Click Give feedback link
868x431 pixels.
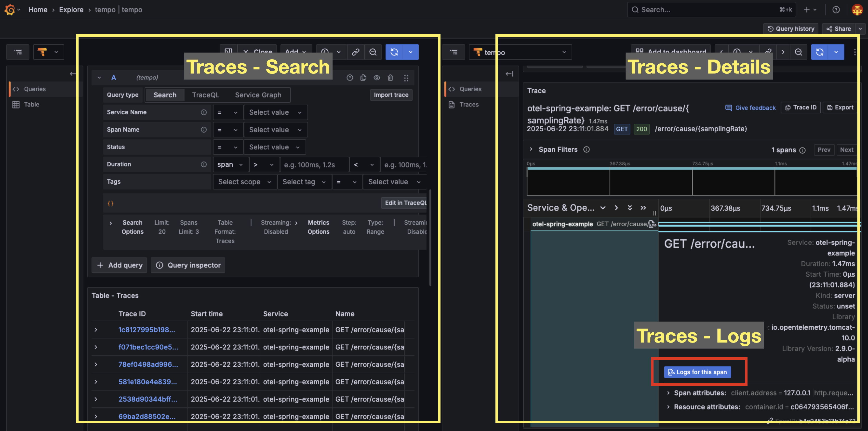(750, 108)
